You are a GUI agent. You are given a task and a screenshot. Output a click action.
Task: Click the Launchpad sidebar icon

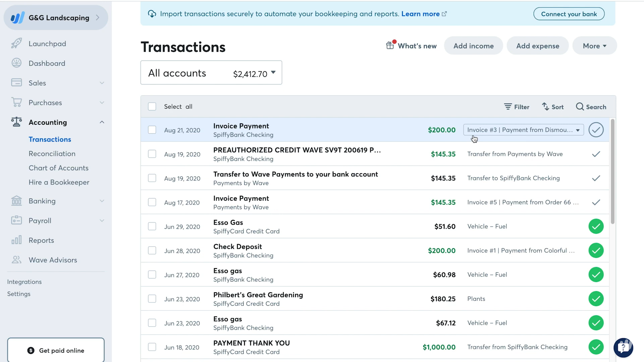tap(16, 43)
